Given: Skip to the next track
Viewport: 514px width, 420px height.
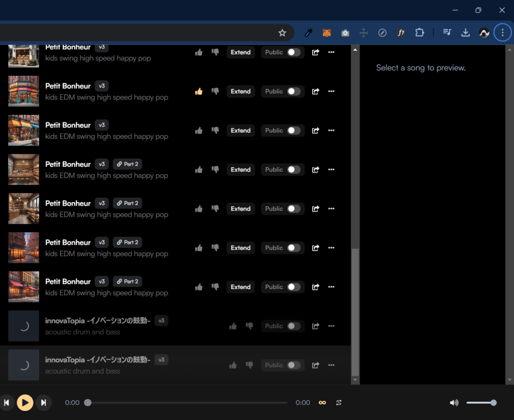Looking at the screenshot, I should click(44, 402).
